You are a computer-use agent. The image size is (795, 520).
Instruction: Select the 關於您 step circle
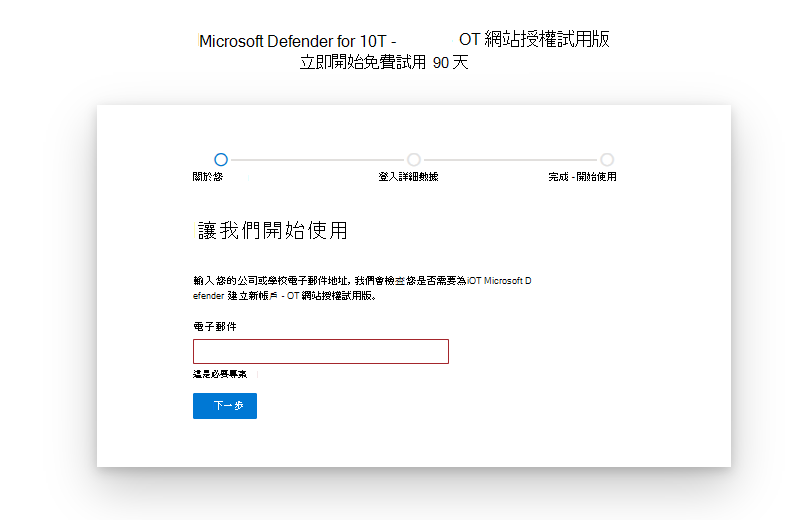[221, 160]
